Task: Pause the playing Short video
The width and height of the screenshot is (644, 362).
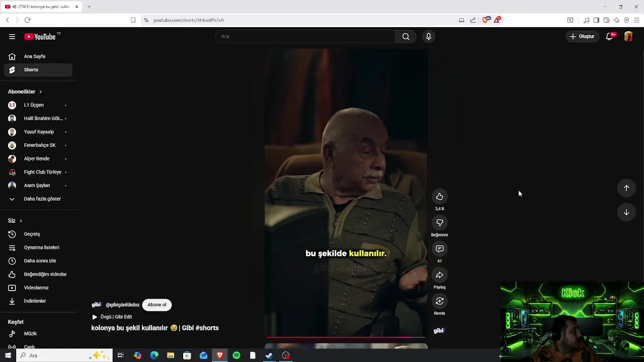Action: pyautogui.click(x=346, y=193)
